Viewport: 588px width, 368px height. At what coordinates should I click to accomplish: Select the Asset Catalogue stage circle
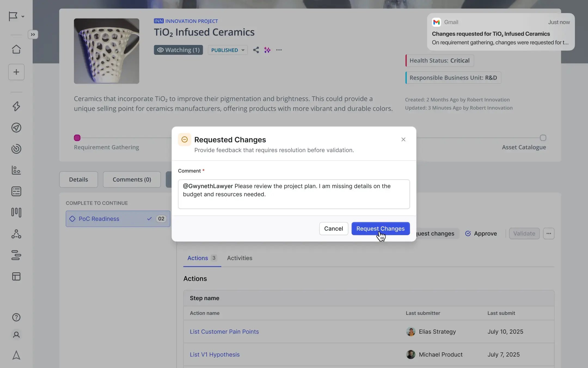point(543,138)
